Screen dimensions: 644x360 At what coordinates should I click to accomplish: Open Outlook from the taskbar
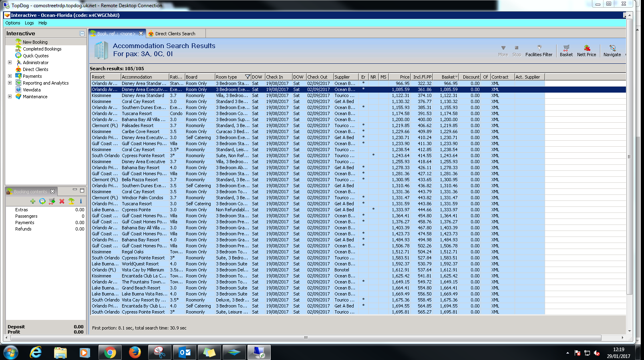pos(185,352)
